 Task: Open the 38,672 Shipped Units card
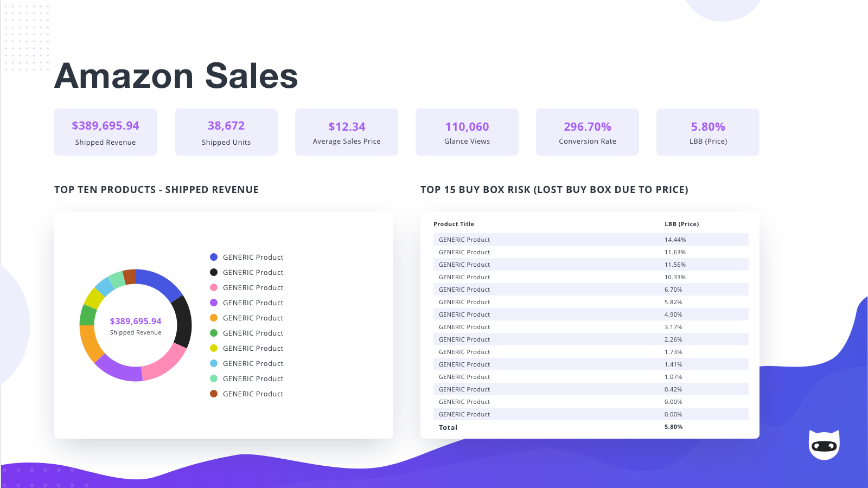click(x=226, y=132)
